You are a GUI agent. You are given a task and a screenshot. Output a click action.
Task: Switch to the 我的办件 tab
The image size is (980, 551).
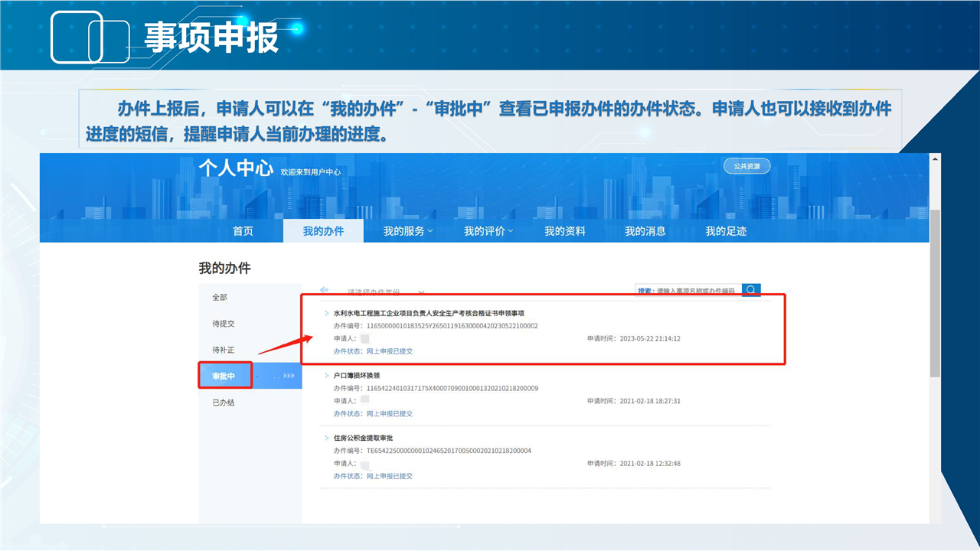point(323,231)
